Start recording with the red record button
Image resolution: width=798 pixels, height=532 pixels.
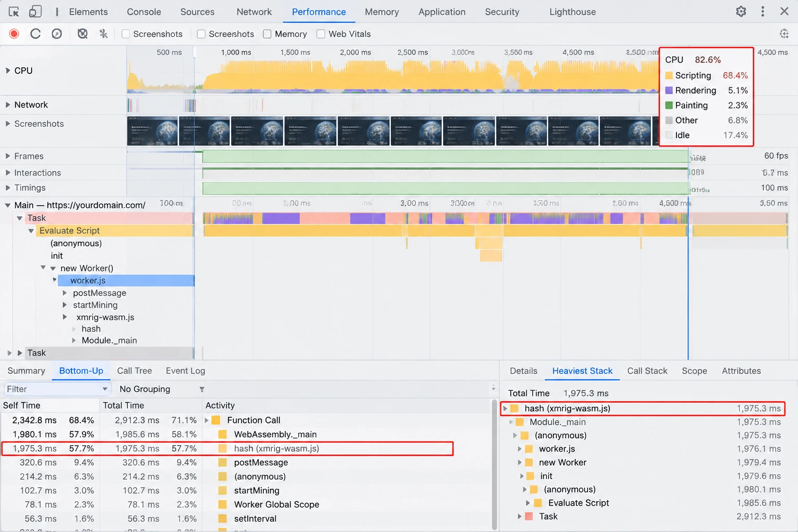pos(14,34)
